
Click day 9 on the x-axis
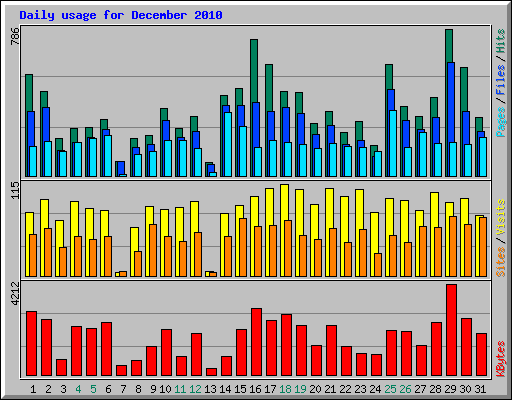(x=153, y=389)
